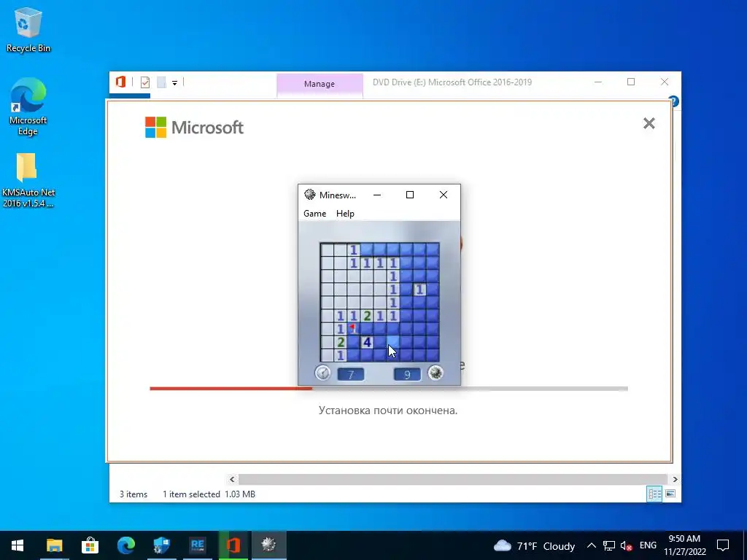Click the Minesweeper title bar mine icon
Screen dimensions: 747x560
pos(309,195)
